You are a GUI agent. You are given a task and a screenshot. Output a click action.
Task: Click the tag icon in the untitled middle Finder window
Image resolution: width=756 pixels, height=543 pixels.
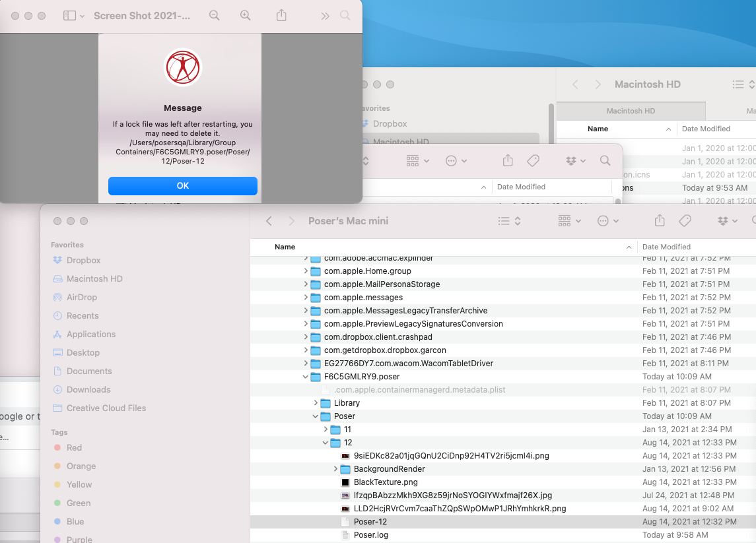[x=533, y=160]
